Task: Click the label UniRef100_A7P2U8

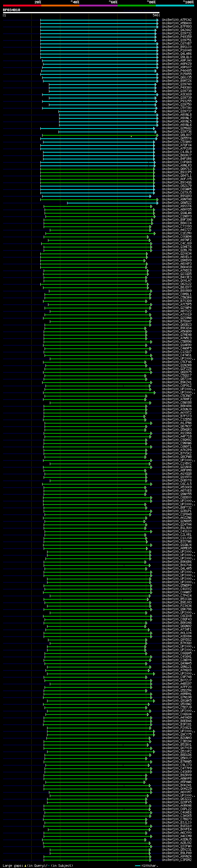Action: coord(177,149)
